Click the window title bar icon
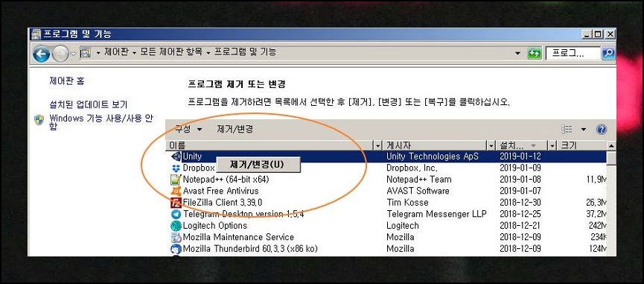 36,34
